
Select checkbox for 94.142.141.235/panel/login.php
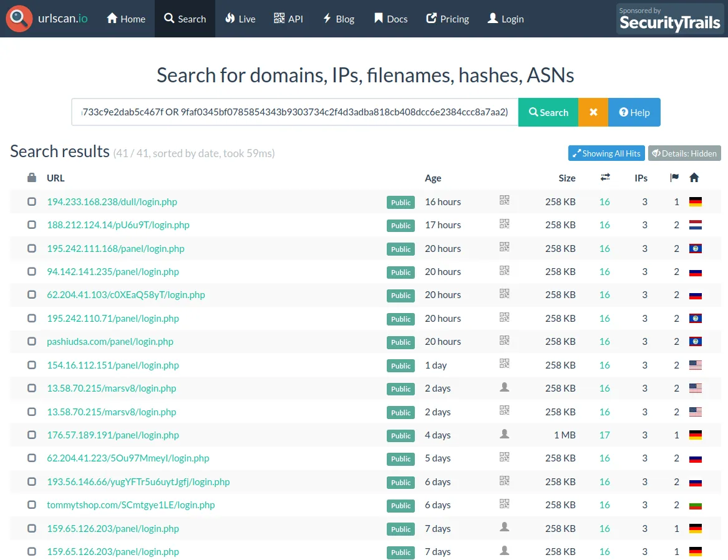(32, 271)
